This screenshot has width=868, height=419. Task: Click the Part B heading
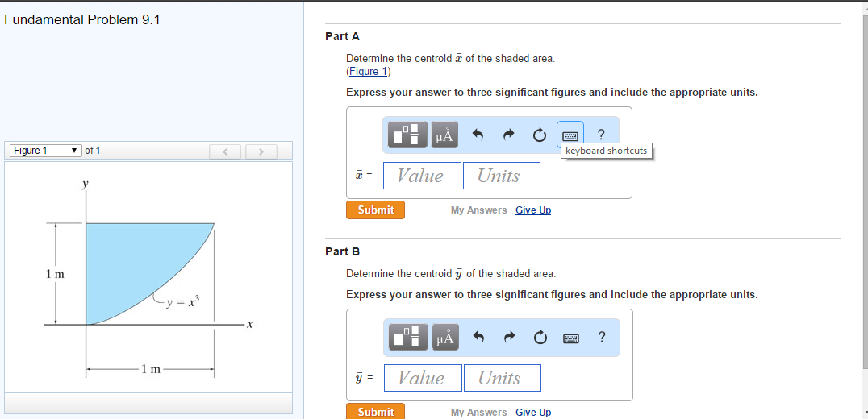click(x=343, y=251)
